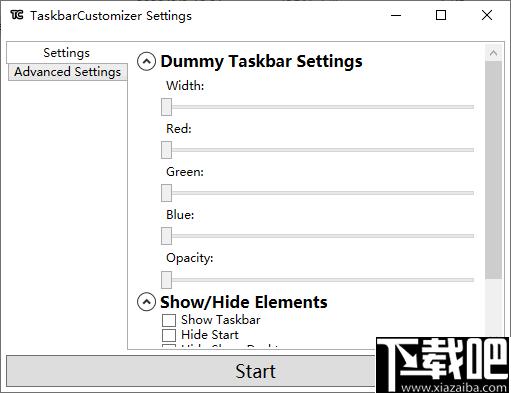Open the Advanced Settings tab
Viewport: 511px width, 393px height.
click(67, 72)
